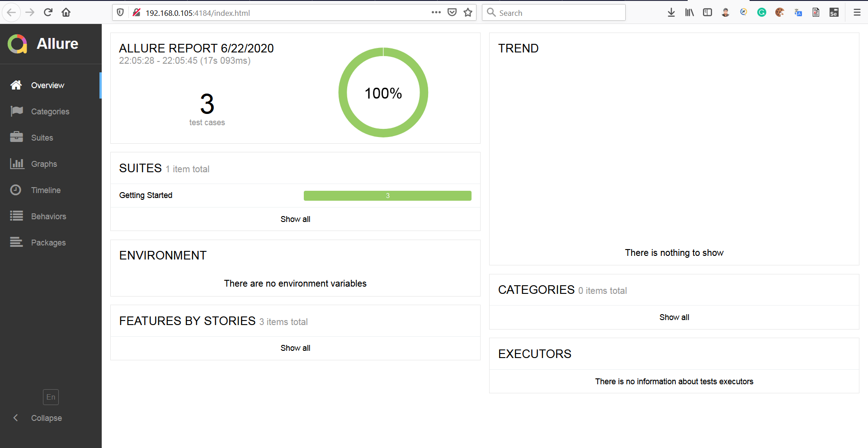Image resolution: width=868 pixels, height=448 pixels.
Task: Click the Allure logo icon
Action: pos(18,44)
